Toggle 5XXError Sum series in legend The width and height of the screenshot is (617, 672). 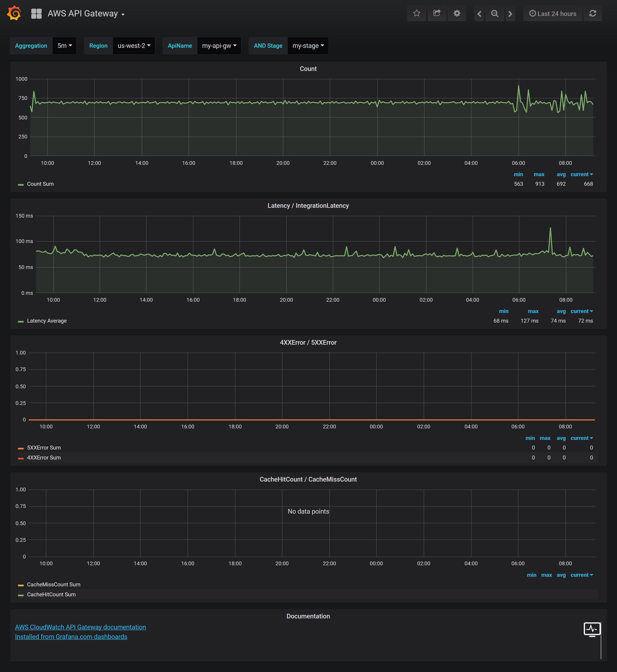pos(44,448)
